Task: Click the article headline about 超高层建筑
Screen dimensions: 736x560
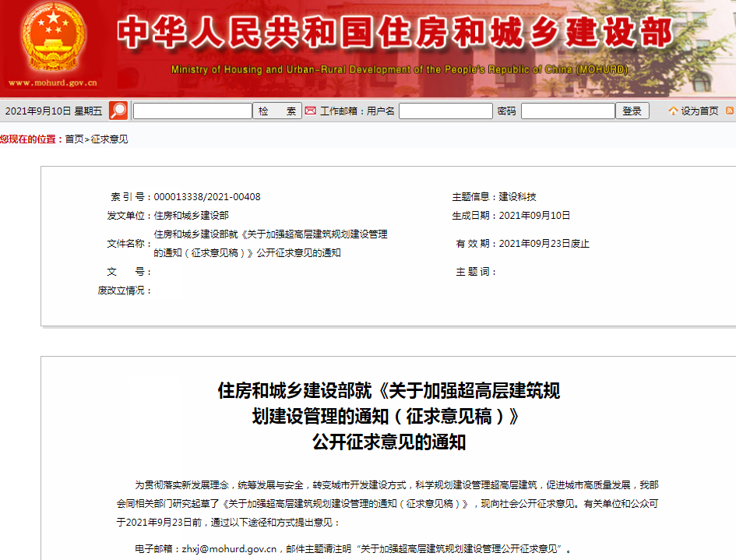Action: point(389,417)
